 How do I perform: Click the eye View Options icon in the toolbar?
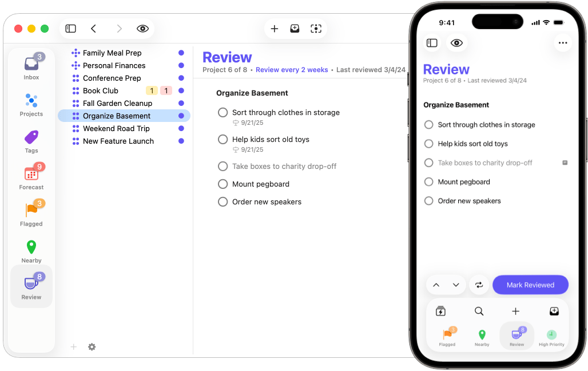tap(142, 28)
